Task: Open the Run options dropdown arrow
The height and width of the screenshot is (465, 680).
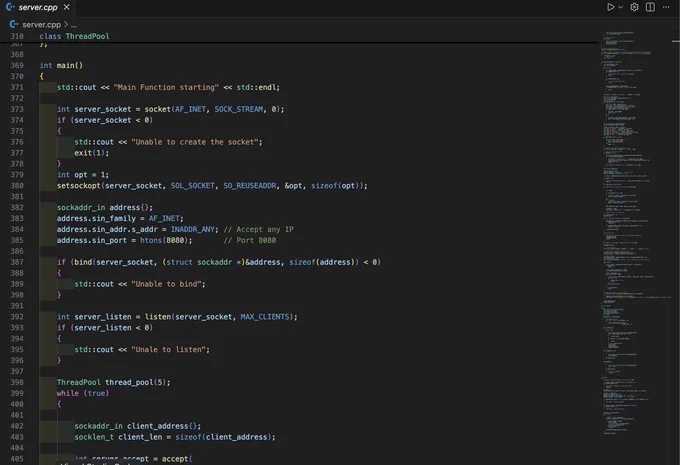Action: pyautogui.click(x=621, y=7)
